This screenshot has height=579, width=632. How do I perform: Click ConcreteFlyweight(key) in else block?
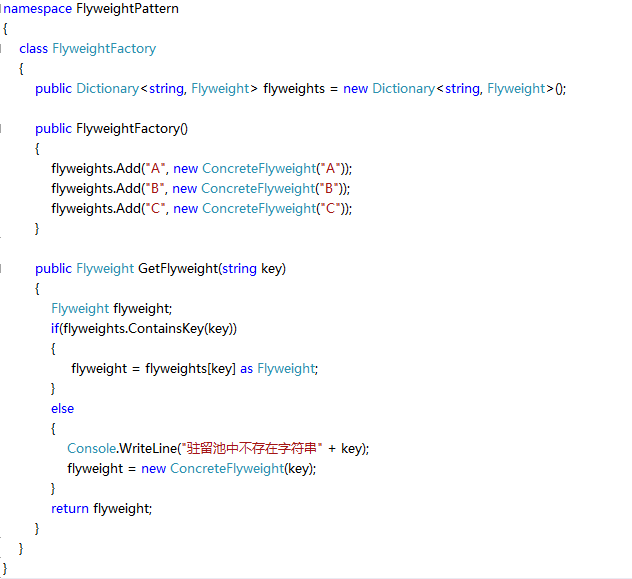pyautogui.click(x=241, y=469)
